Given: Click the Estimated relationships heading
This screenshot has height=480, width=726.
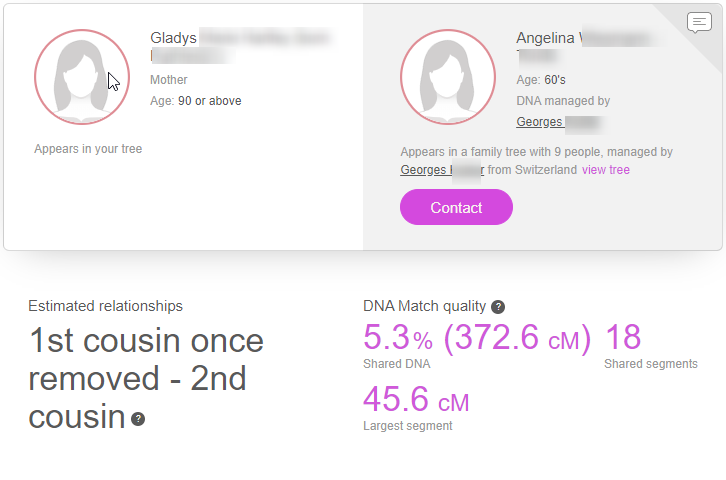Looking at the screenshot, I should (106, 306).
